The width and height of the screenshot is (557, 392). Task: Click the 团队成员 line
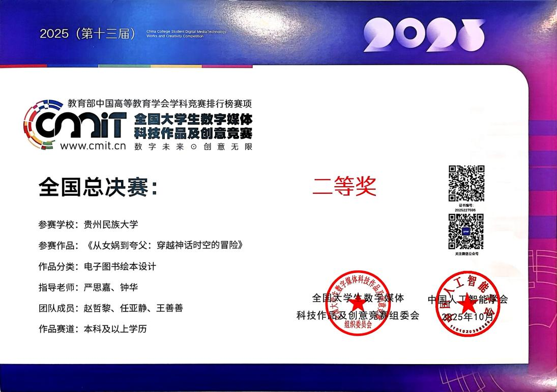pos(110,308)
